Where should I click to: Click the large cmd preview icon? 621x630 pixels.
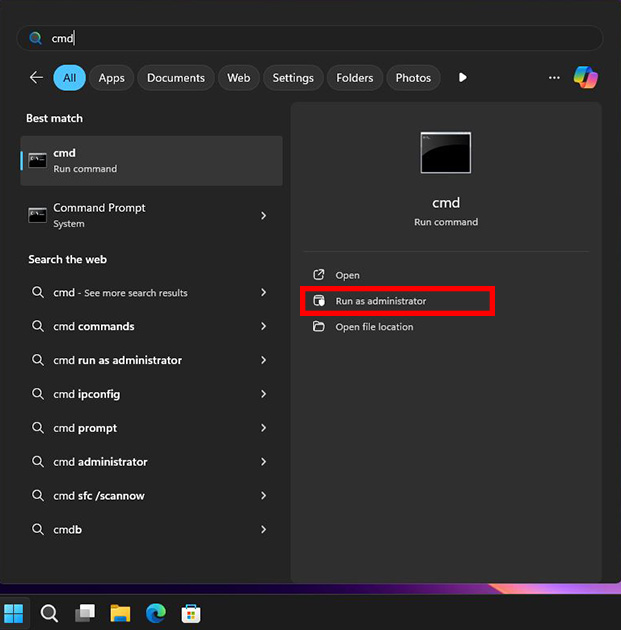445,153
